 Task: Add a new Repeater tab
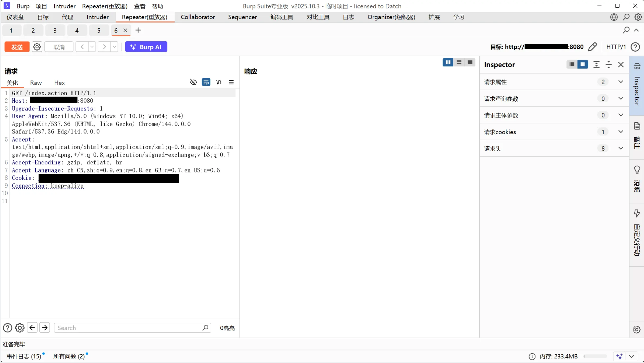pos(138,30)
